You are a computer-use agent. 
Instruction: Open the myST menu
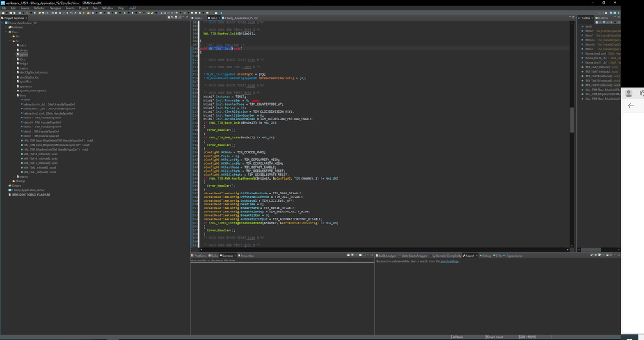click(132, 8)
